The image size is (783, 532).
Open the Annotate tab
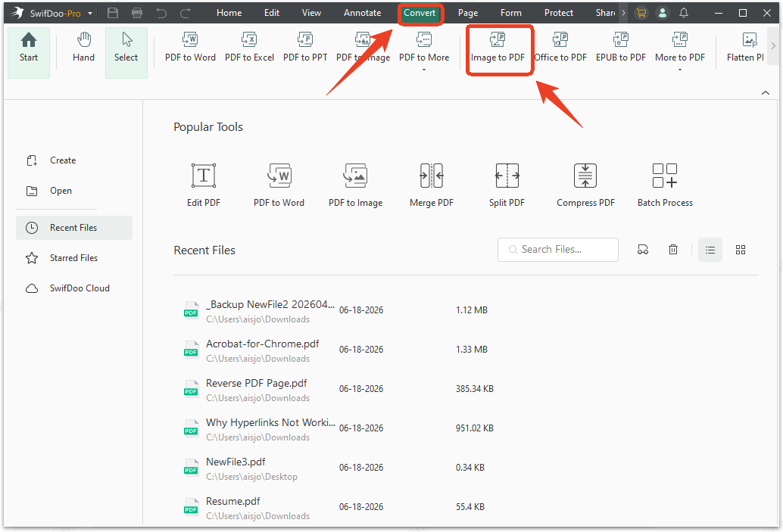[362, 13]
